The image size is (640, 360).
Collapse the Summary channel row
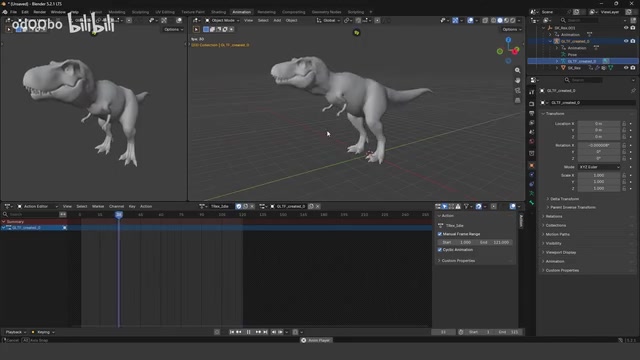(4, 222)
